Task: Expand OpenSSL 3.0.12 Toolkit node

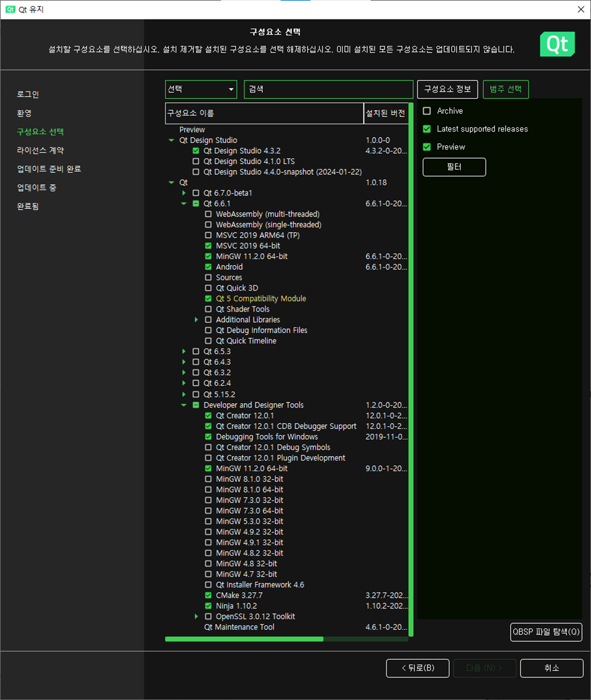Action: [x=196, y=616]
